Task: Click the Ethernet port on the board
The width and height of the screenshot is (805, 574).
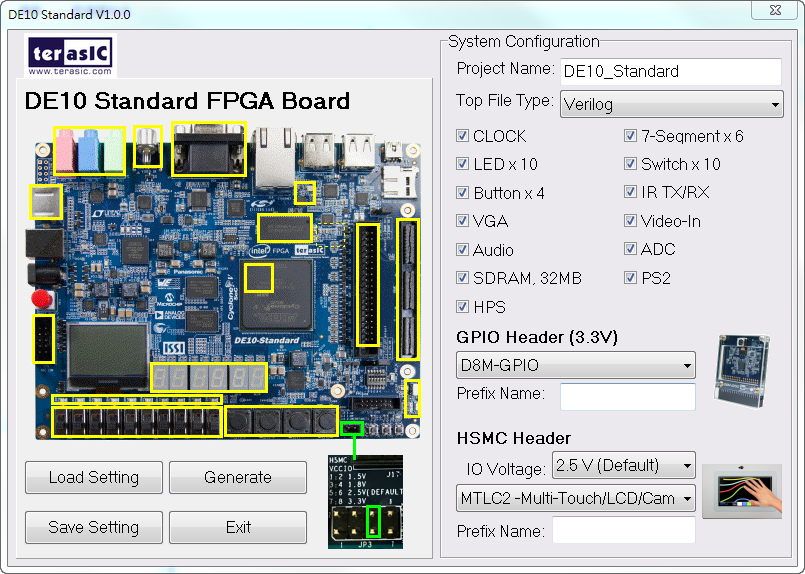Action: pos(275,156)
